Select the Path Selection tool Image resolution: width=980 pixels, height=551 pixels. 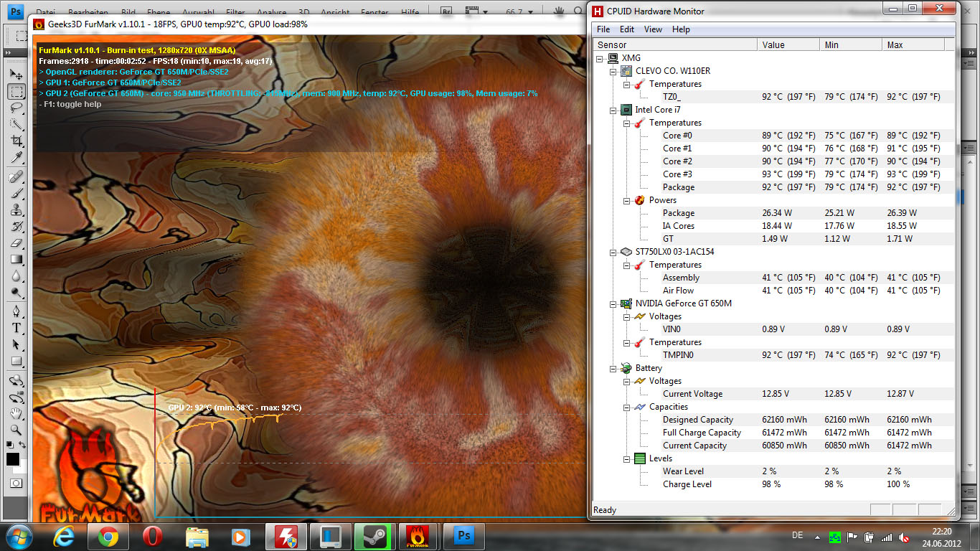pyautogui.click(x=16, y=344)
